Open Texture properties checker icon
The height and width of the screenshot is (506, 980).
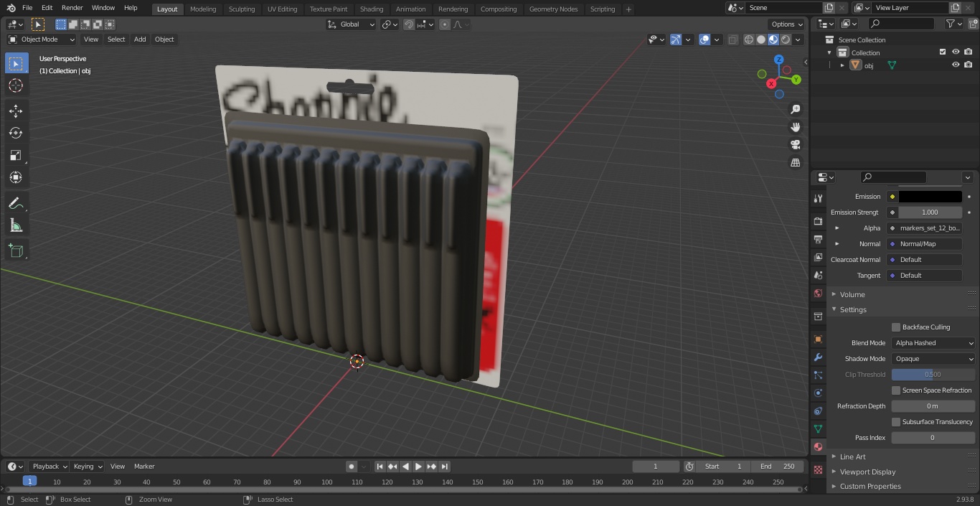click(818, 469)
